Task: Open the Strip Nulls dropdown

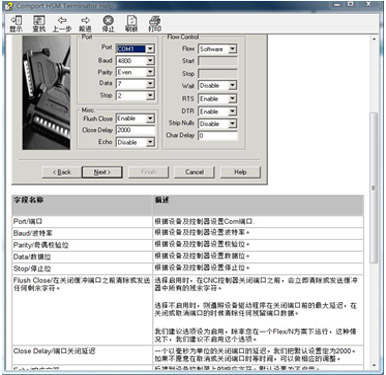Action: tap(233, 124)
